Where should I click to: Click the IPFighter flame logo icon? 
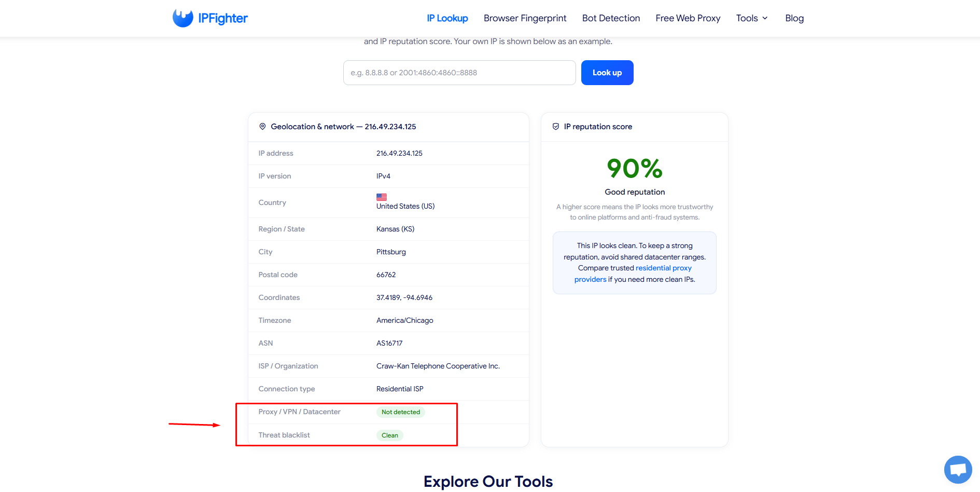point(183,18)
